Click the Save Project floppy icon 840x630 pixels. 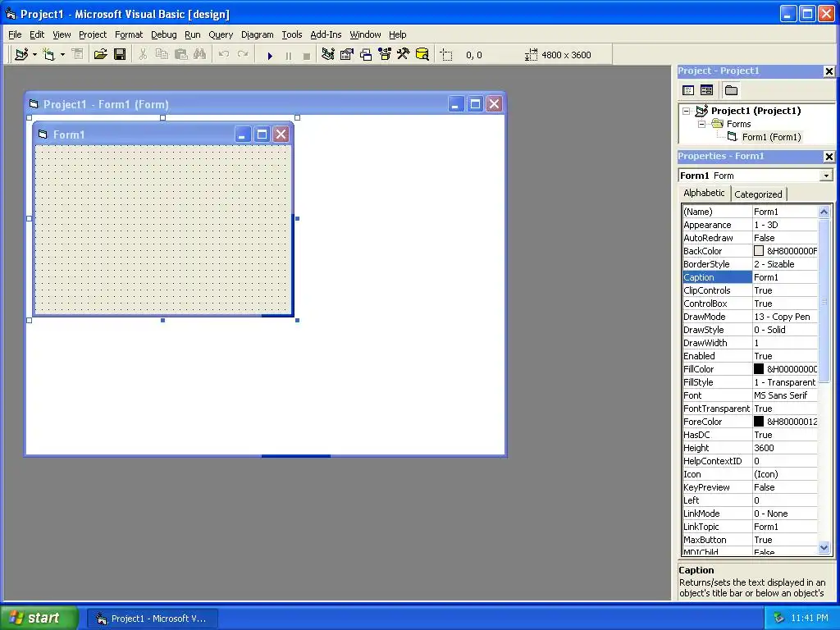pos(120,54)
